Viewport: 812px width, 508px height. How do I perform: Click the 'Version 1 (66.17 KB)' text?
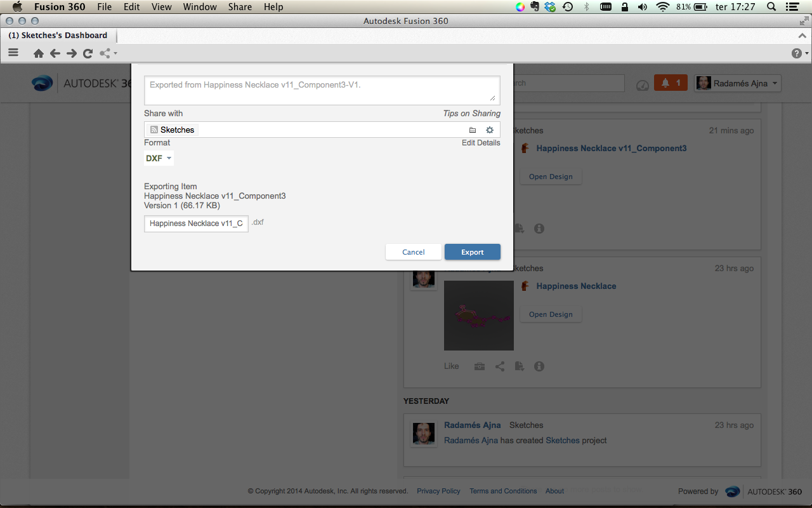(x=182, y=205)
